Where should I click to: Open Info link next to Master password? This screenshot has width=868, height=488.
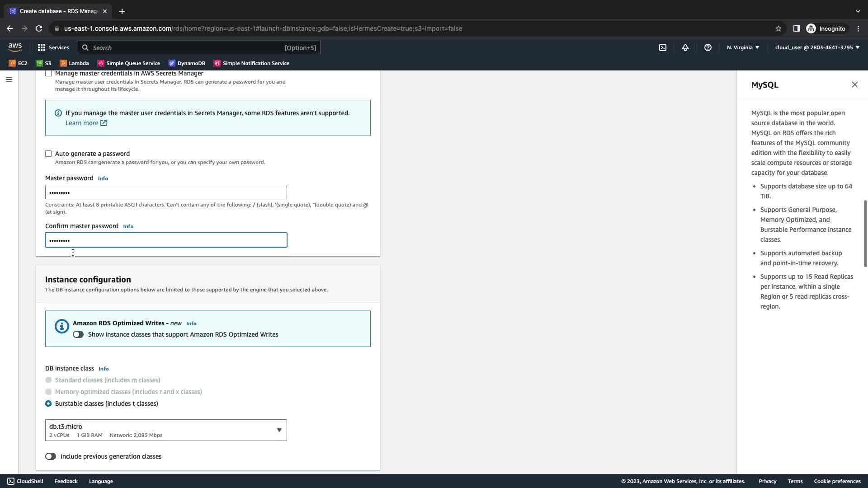tap(103, 178)
